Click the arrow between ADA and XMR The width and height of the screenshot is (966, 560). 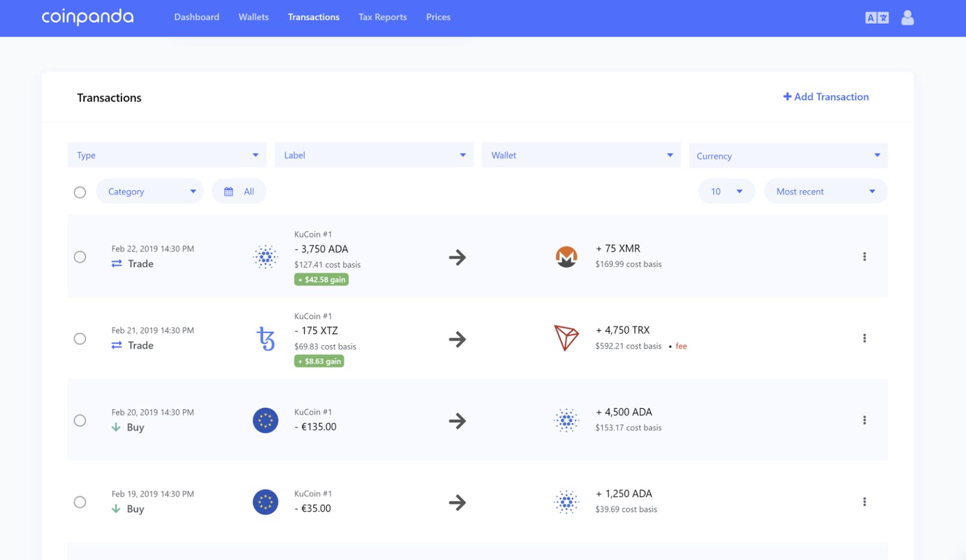pyautogui.click(x=457, y=257)
